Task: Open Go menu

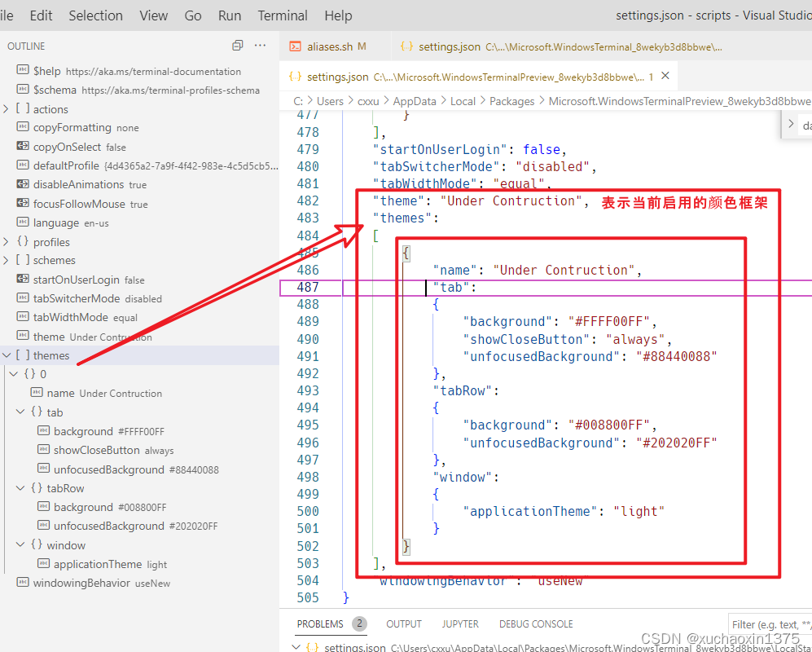Action: pyautogui.click(x=193, y=15)
